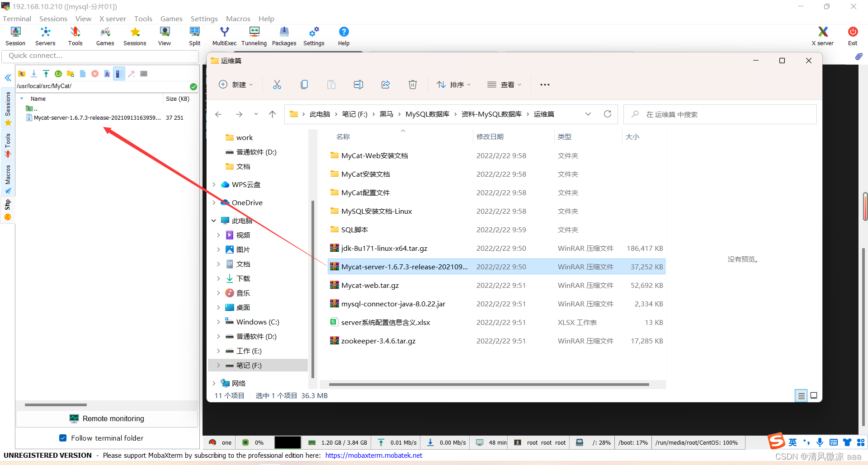The image size is (868, 465).
Task: Expand the 网络 tree node
Action: pyautogui.click(x=214, y=383)
